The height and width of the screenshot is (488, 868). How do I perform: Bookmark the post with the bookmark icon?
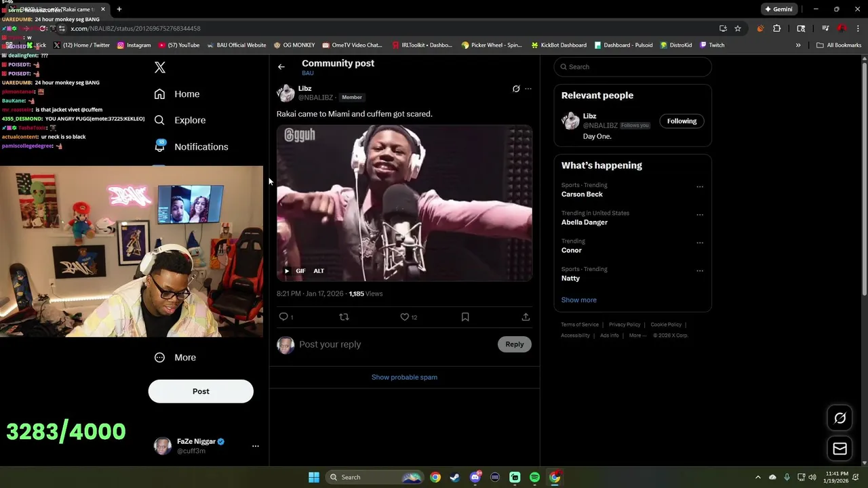465,317
